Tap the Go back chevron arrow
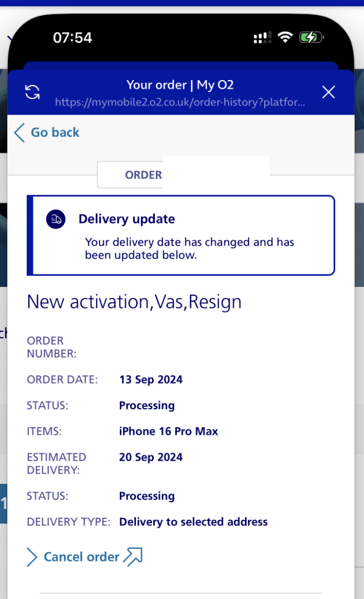The height and width of the screenshot is (599, 364). click(19, 132)
